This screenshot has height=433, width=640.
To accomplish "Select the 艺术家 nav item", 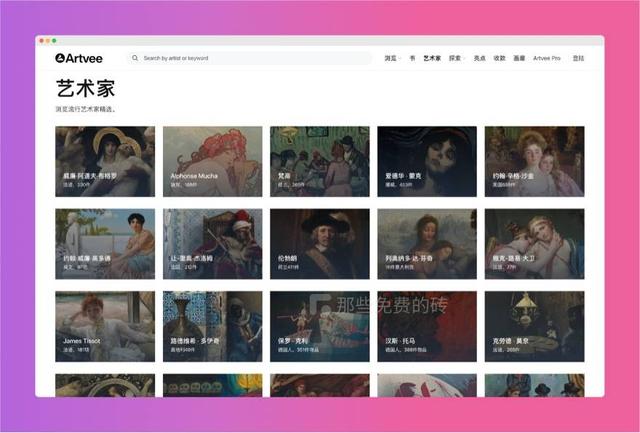I will click(432, 58).
